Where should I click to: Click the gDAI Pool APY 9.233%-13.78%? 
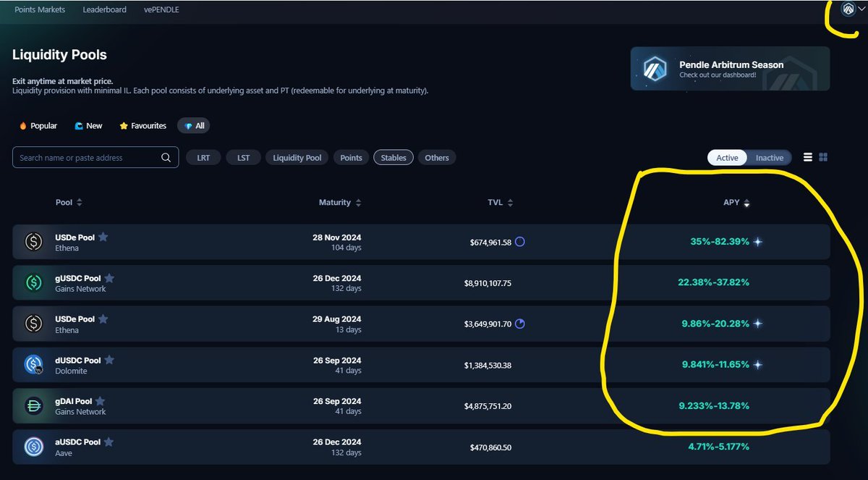[713, 405]
